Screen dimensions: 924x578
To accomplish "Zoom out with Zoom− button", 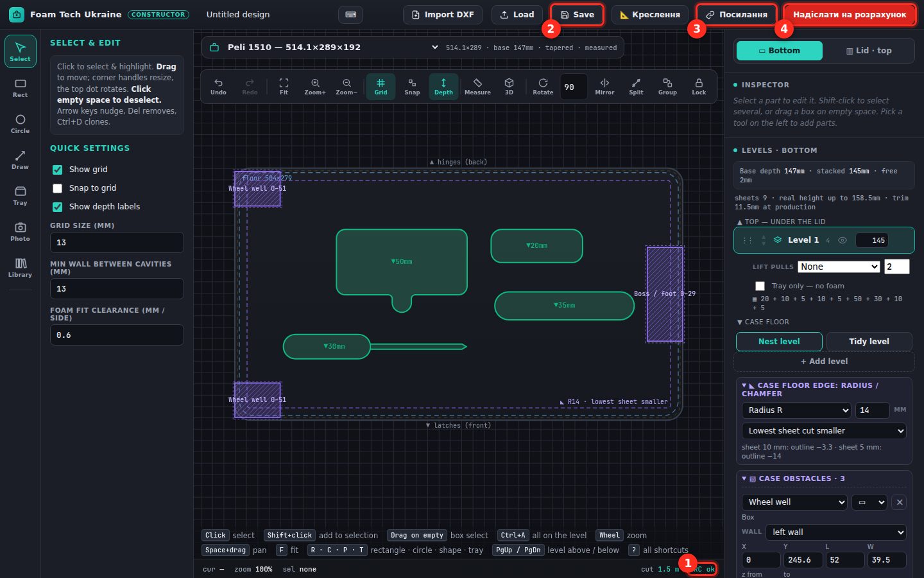I will coord(346,87).
